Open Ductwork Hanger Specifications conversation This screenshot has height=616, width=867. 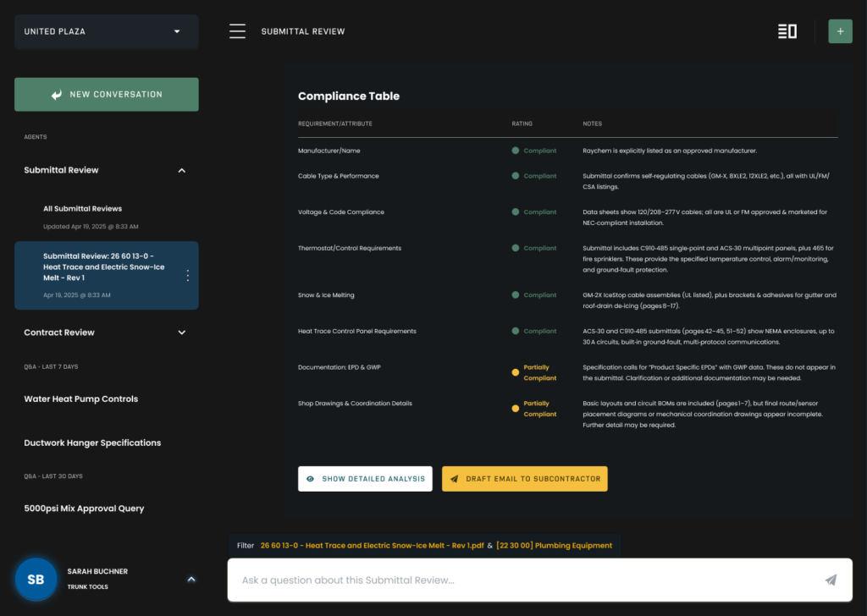[92, 443]
